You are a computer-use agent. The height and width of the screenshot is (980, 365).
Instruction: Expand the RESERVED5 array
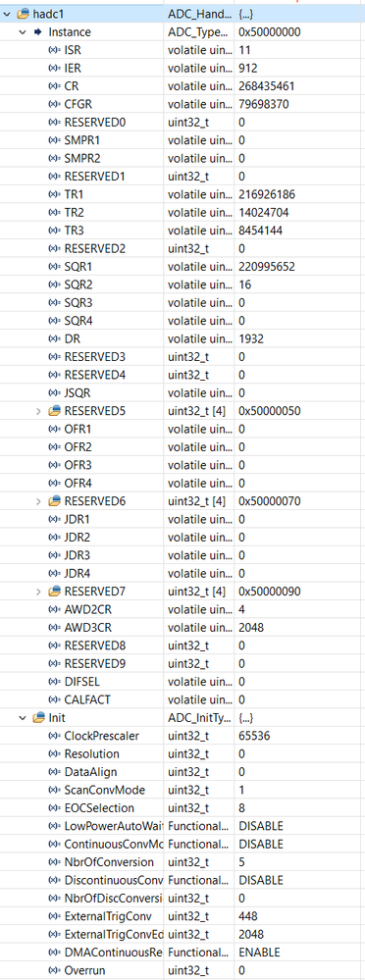[38, 411]
